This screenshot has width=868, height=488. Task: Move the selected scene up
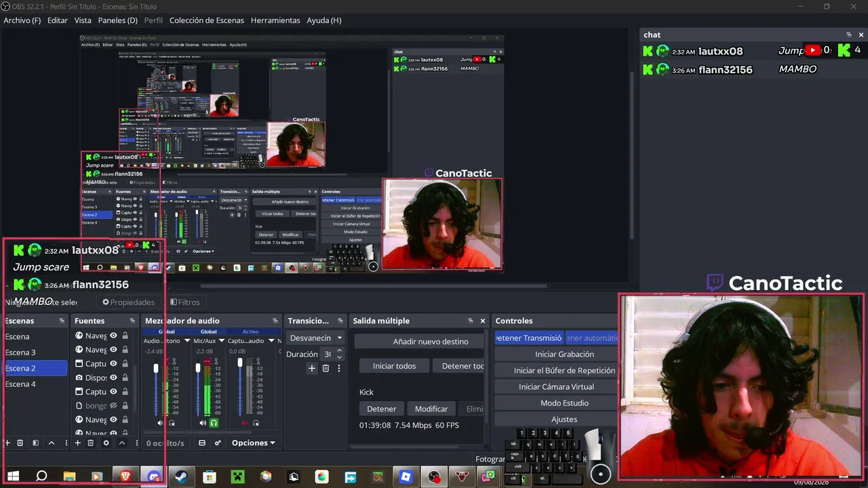(52, 443)
